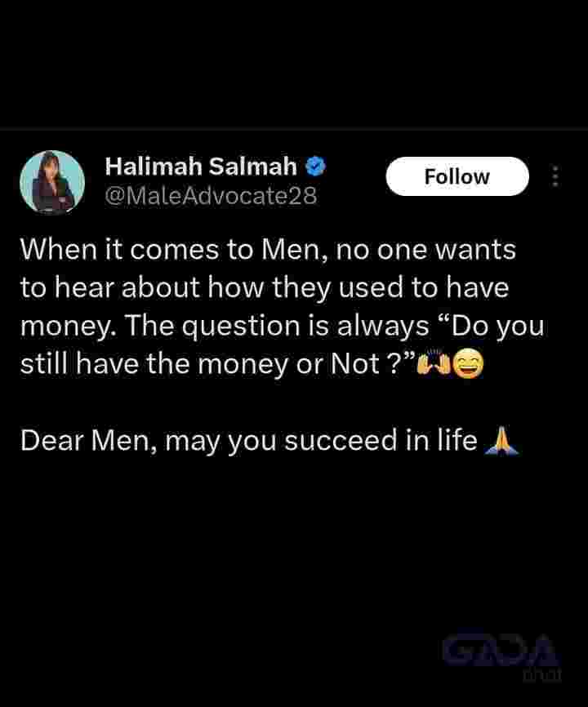Screen dimensions: 588x707
Task: Click the folded praying hands emoji
Action: coord(501,441)
